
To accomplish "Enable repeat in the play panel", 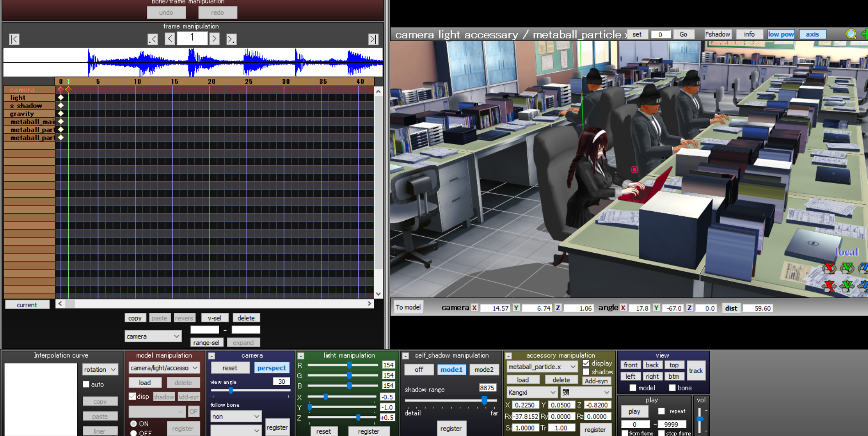I will click(x=661, y=411).
